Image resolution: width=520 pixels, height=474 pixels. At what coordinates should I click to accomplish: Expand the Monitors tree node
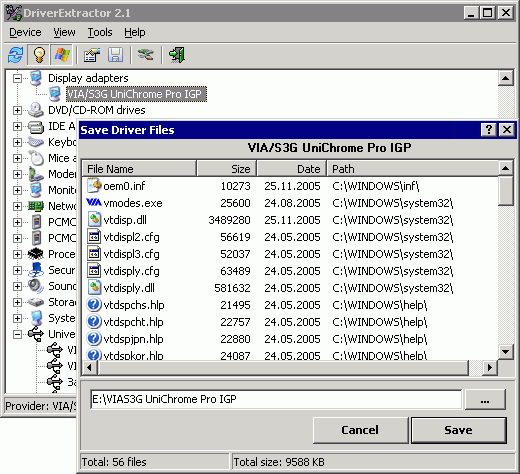coord(17,190)
